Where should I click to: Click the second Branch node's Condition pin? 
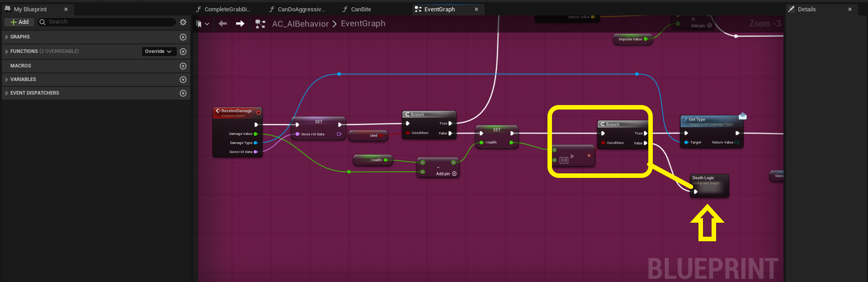[603, 143]
